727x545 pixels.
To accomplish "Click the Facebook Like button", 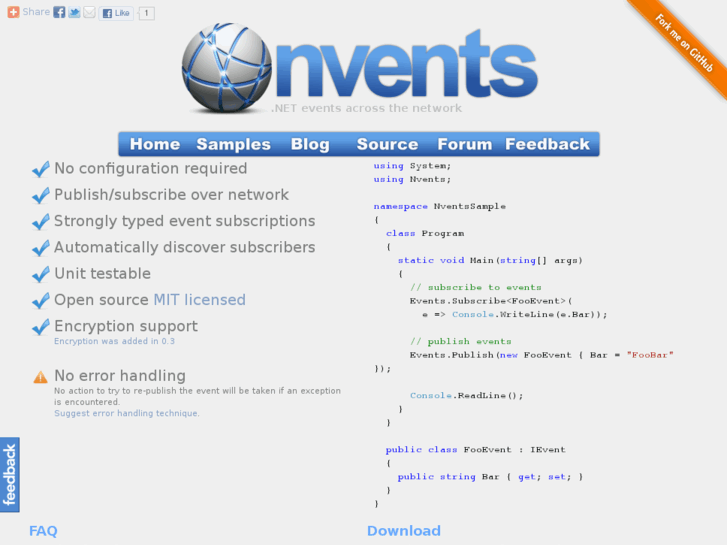I will (116, 13).
